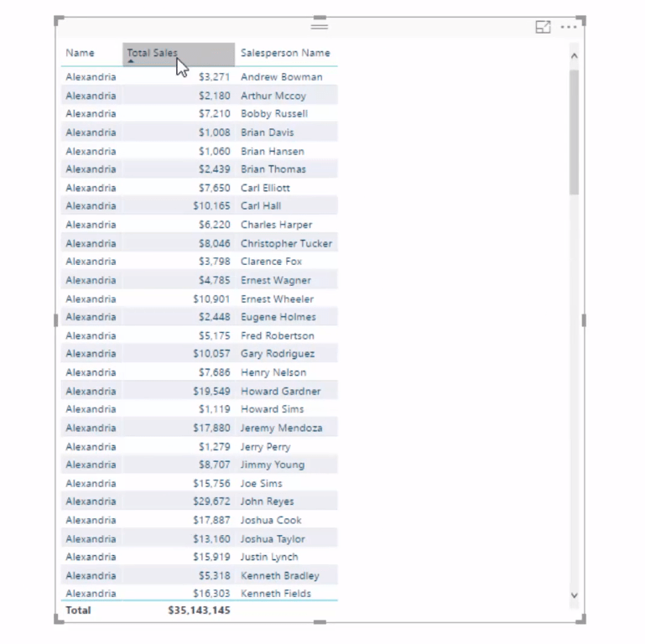Screen dimensions: 645x644
Task: Click the $7,210 sales value
Action: (215, 114)
